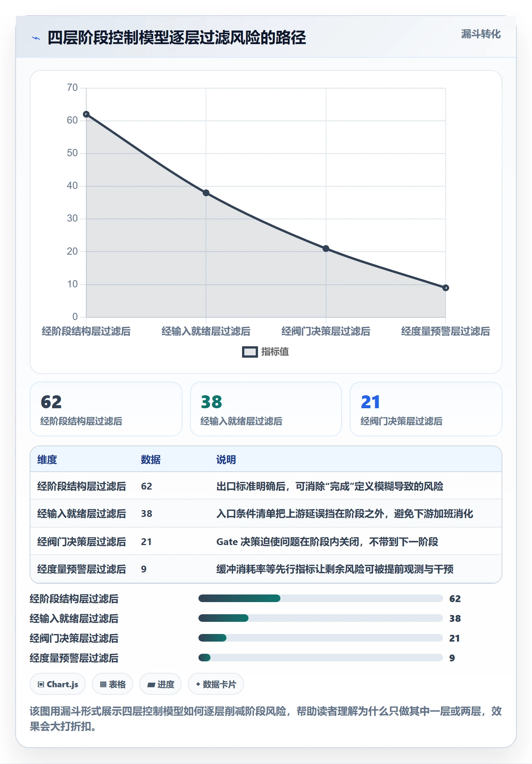Image resolution: width=532 pixels, height=764 pixels.
Task: Click the 表格 chip
Action: click(x=112, y=684)
